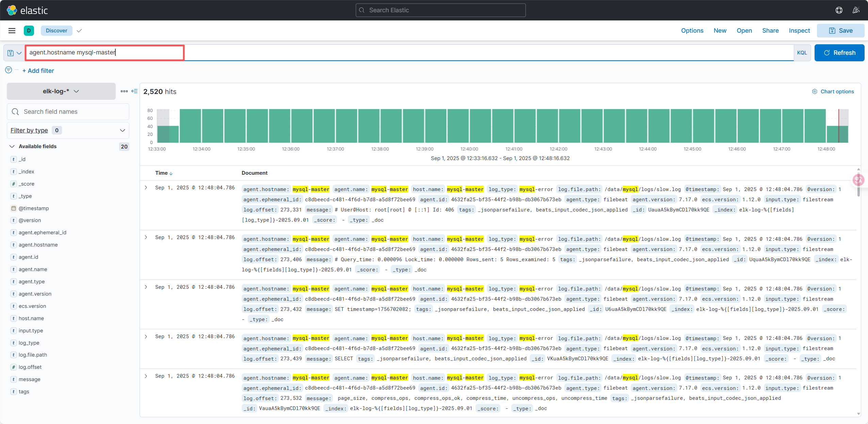Click + Add filter
The height and width of the screenshot is (424, 868).
click(x=38, y=71)
